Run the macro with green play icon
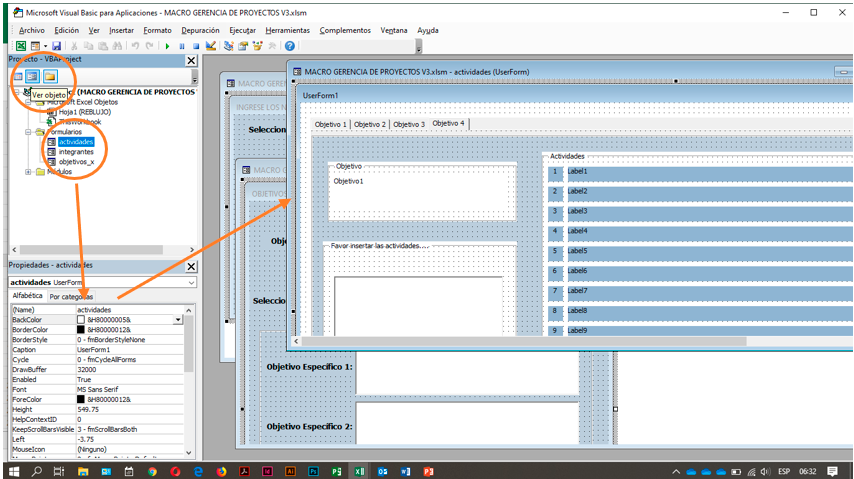Screen dimensions: 854x479 (168, 46)
